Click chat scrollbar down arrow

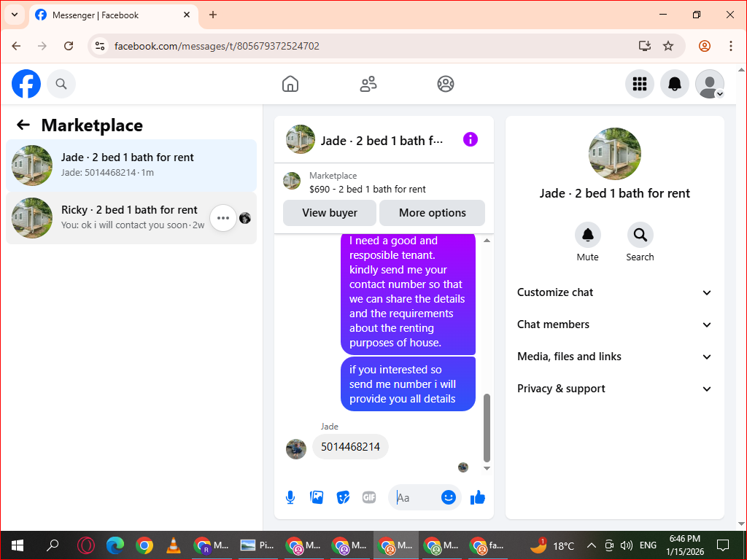coord(487,468)
